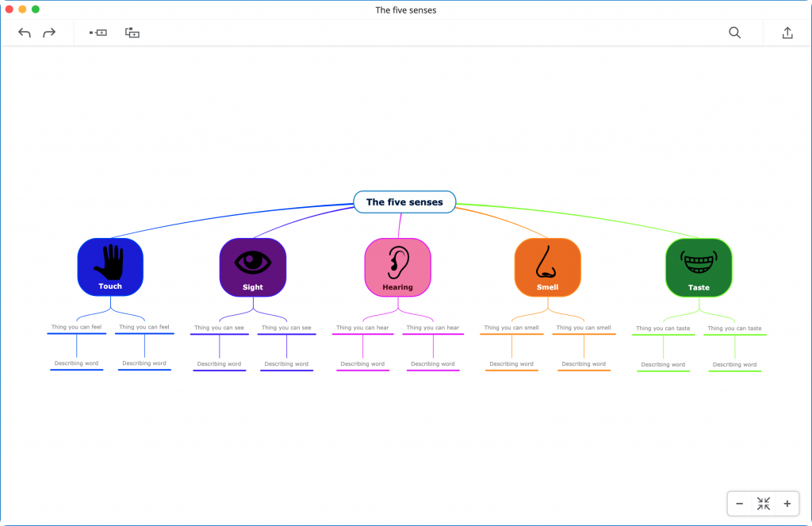
Task: Click the add sibling topic icon
Action: coord(98,33)
